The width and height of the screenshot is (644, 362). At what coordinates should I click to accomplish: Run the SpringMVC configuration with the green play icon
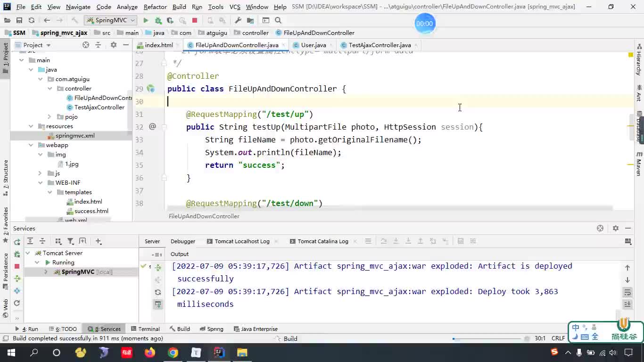146,20
